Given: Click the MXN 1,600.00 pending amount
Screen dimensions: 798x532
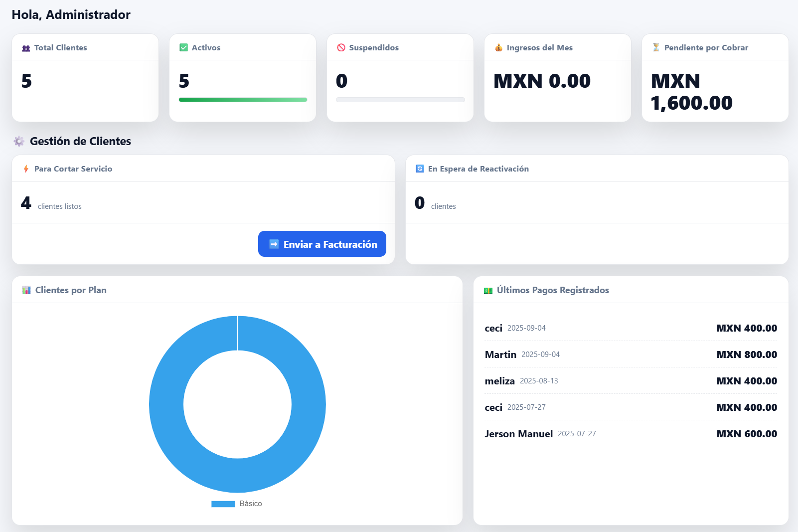Looking at the screenshot, I should (x=691, y=92).
